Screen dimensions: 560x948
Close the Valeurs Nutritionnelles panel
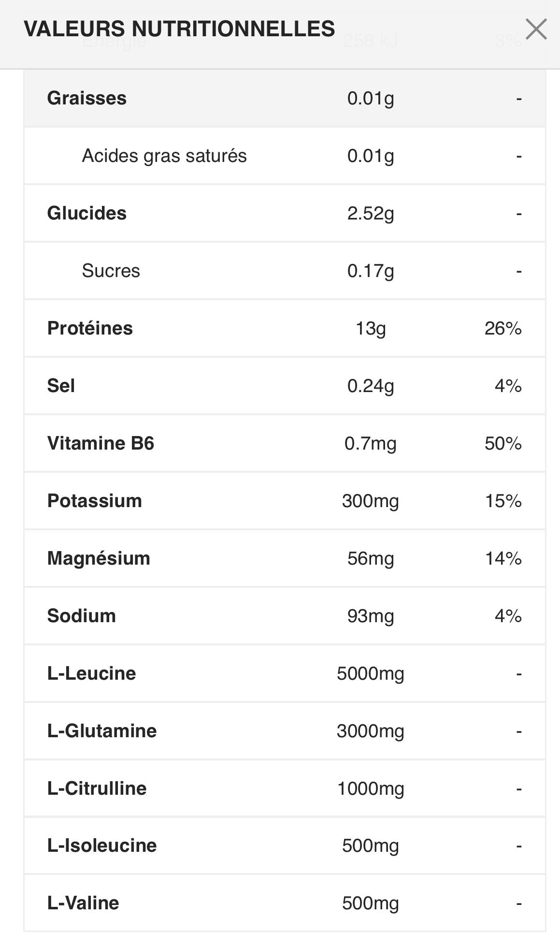(x=536, y=29)
